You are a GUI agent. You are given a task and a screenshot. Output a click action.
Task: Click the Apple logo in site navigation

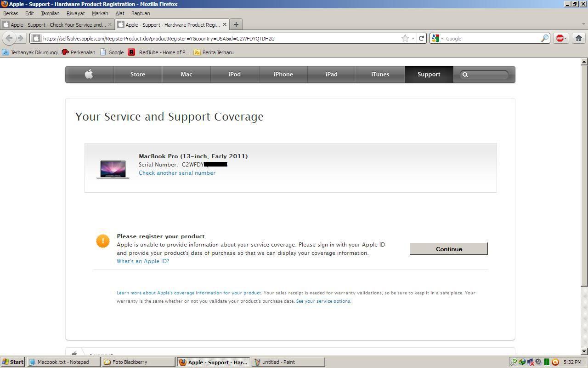(89, 74)
